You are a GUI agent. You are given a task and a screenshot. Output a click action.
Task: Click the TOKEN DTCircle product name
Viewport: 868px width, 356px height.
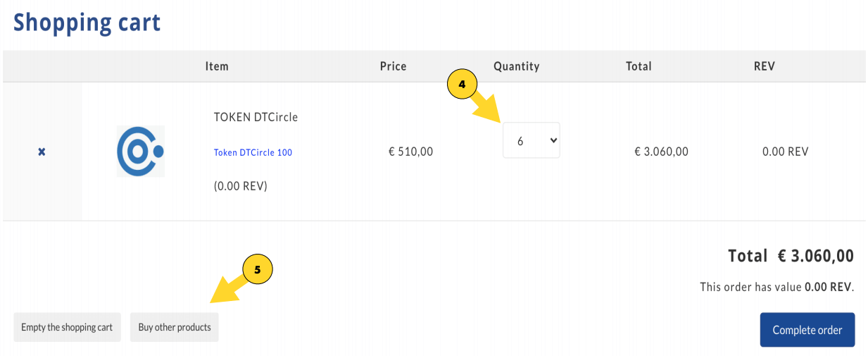[256, 117]
